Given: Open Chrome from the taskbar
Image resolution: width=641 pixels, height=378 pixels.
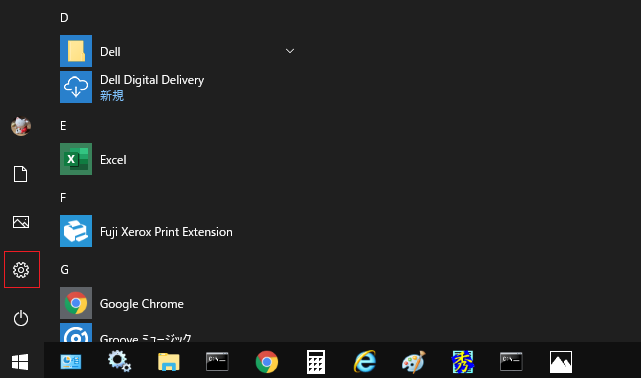Looking at the screenshot, I should pyautogui.click(x=267, y=362).
